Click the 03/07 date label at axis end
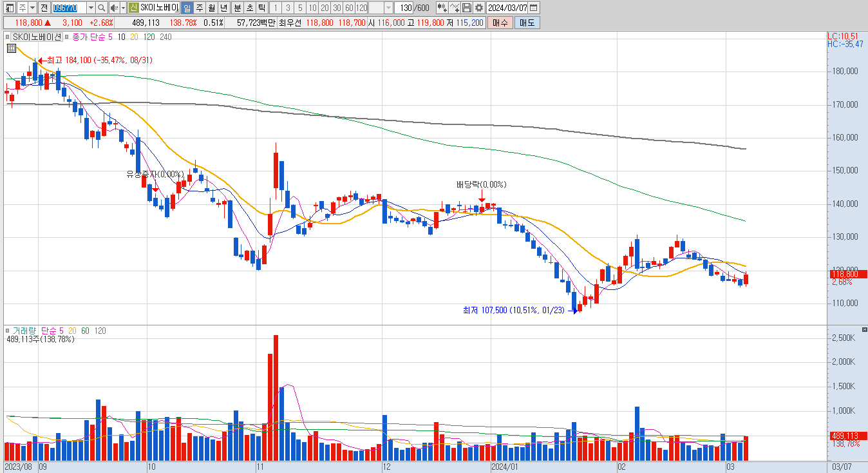 [842, 467]
